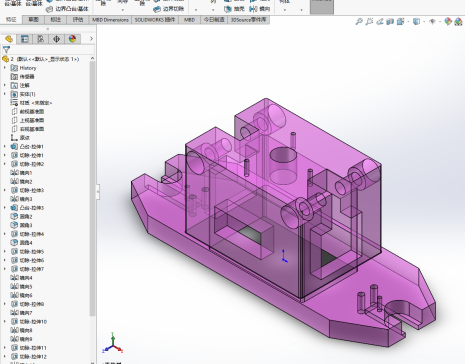Viewport: 465px width, 364px height.
Task: Select the Top Plane (上视基准面) in tree
Action: coord(28,120)
